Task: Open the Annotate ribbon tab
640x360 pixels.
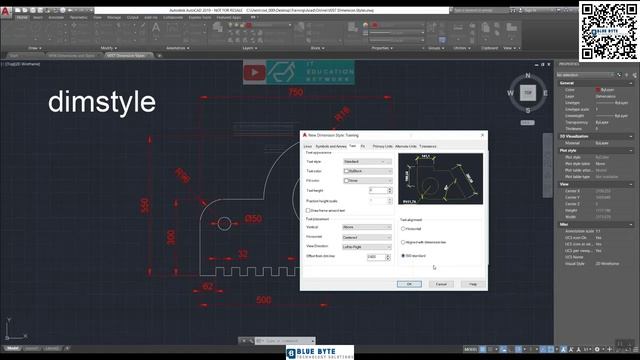Action: (56, 18)
